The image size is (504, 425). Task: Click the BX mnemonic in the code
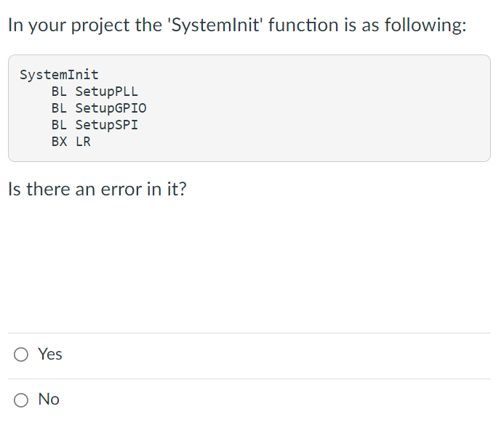60,142
